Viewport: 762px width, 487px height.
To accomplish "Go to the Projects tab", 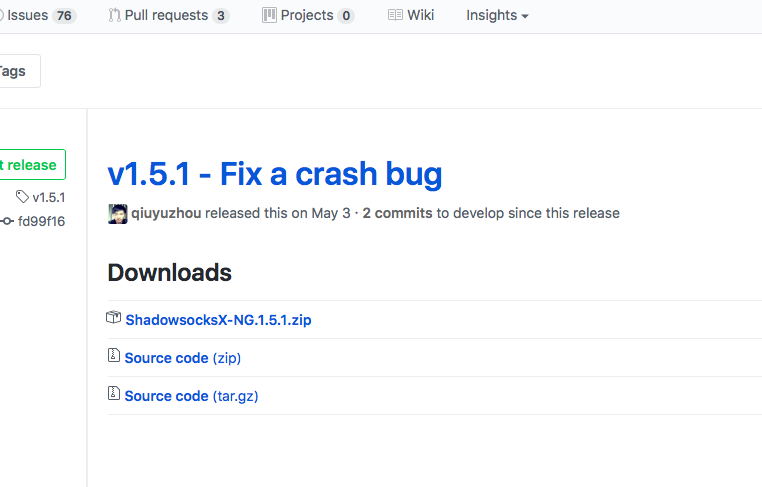I will pyautogui.click(x=307, y=16).
